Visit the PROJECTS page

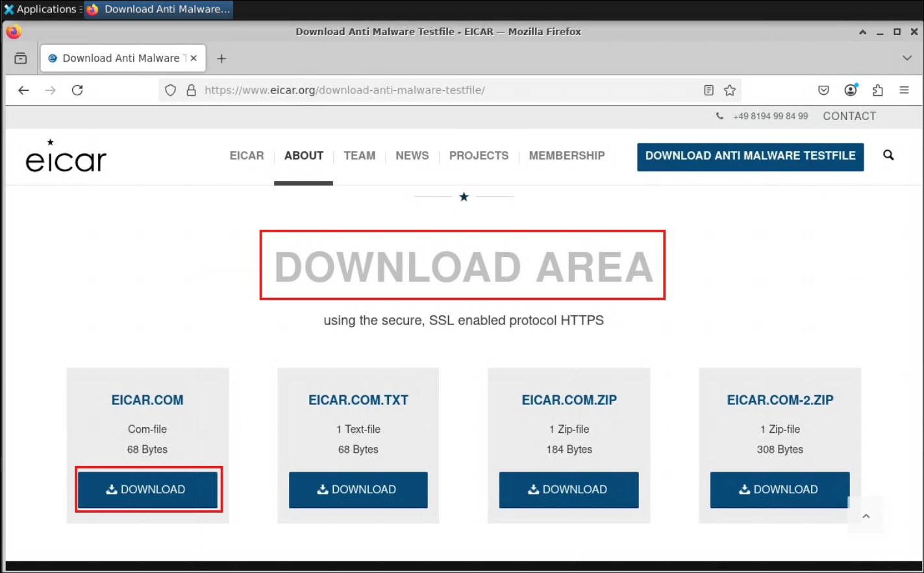click(479, 156)
